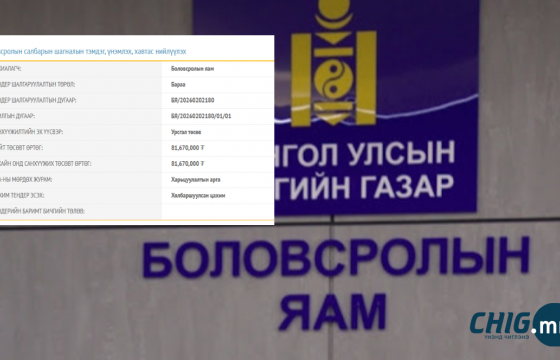Select 81,670,000 in the 'ТӨСӨВТ ӨРТӨГ' row
This screenshot has width=560, height=360.
click(x=188, y=148)
